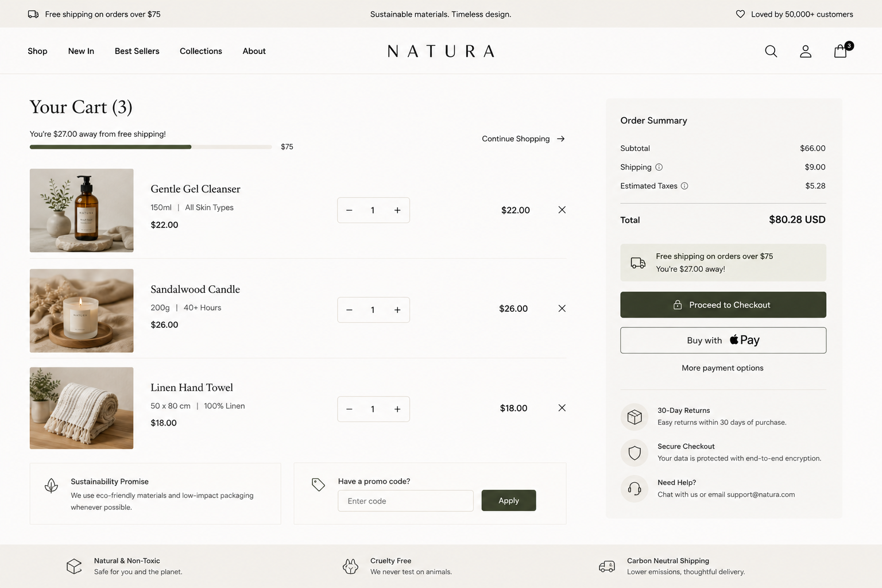The image size is (882, 588).
Task: Click Sandalwood Candle product title
Action: coord(195,289)
